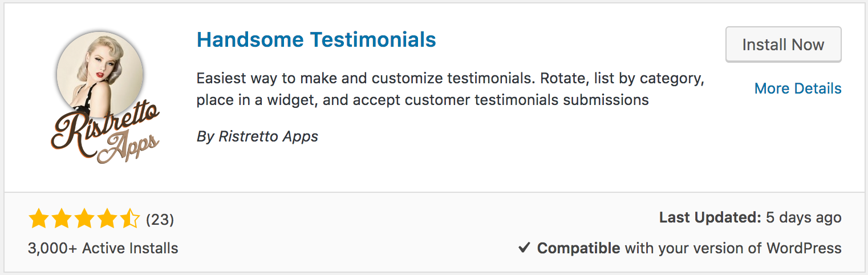868x275 pixels.
Task: Click the fourth rating star
Action: click(107, 219)
